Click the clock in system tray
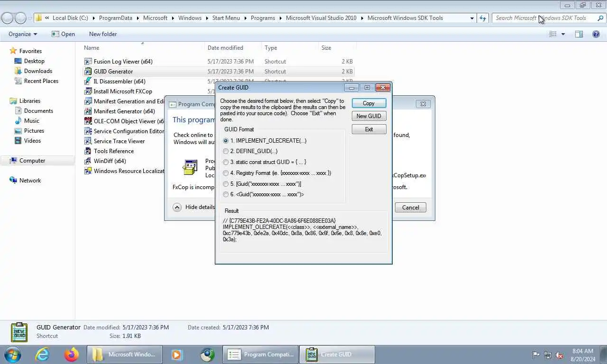 583,355
